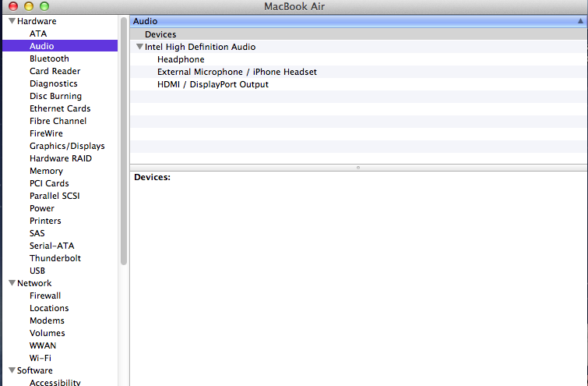
Task: Show Ethernet Cards information
Action: pos(60,108)
